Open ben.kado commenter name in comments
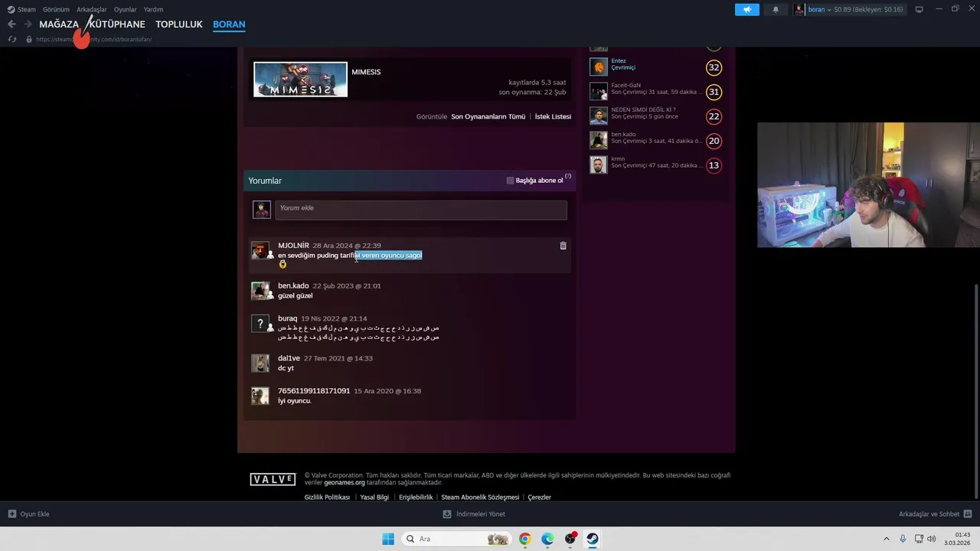The image size is (980, 551). pyautogui.click(x=293, y=286)
